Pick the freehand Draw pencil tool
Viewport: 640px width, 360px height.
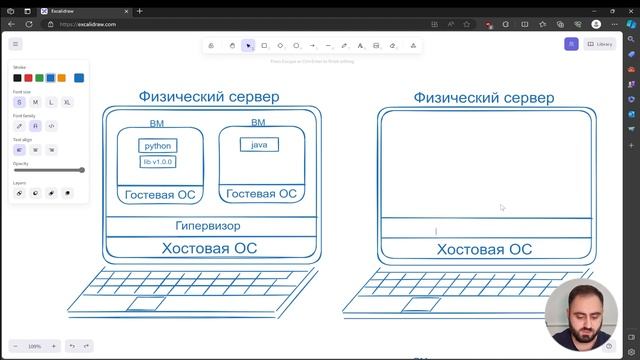pos(344,46)
